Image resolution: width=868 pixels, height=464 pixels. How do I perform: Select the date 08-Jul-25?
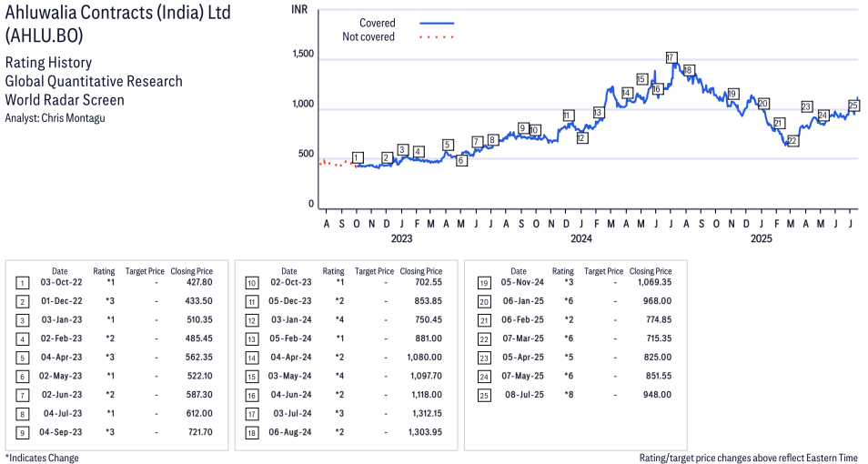[524, 395]
